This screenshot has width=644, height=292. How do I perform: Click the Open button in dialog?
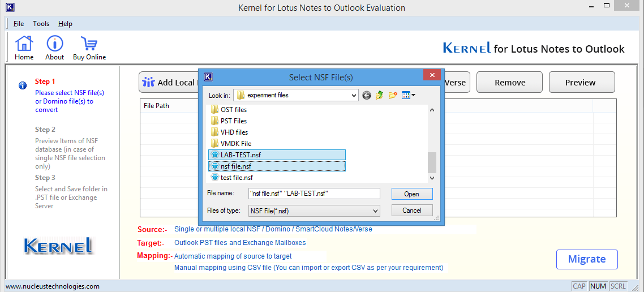tap(412, 194)
